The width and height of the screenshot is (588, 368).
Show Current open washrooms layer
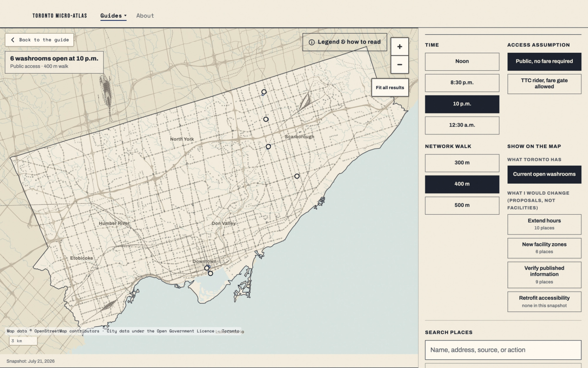544,174
